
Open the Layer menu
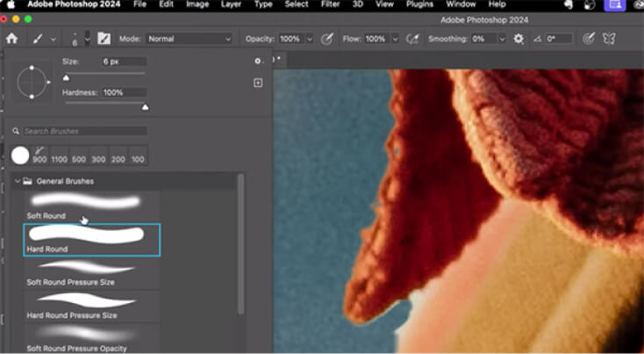point(231,4)
